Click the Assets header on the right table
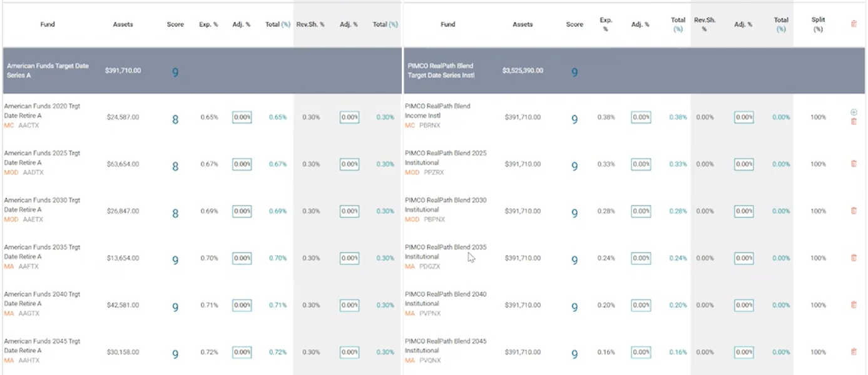This screenshot has height=375, width=868. point(523,24)
